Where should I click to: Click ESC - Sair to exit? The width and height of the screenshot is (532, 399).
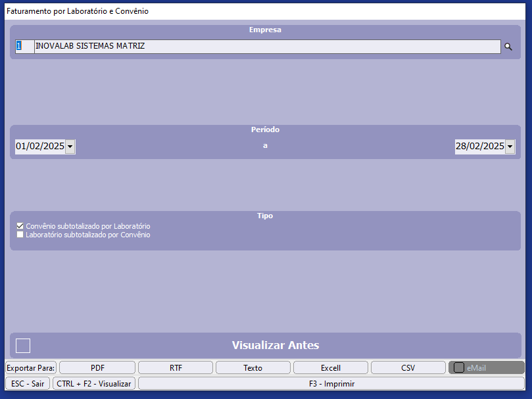(28, 383)
